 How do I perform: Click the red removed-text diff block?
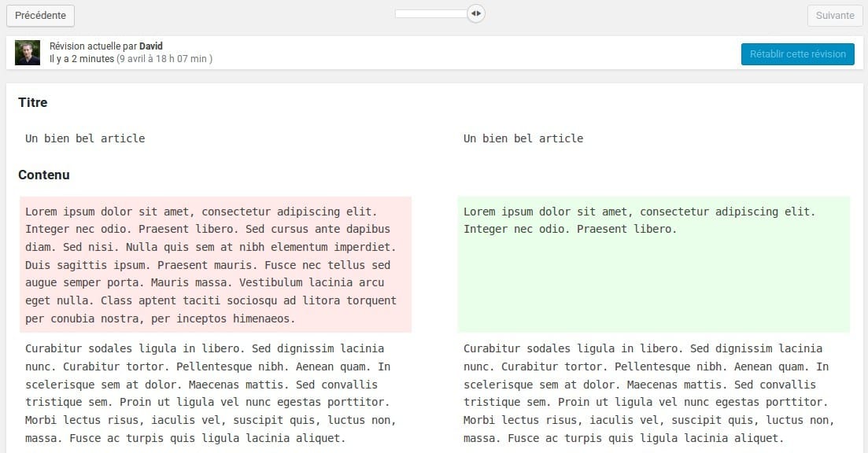point(215,264)
